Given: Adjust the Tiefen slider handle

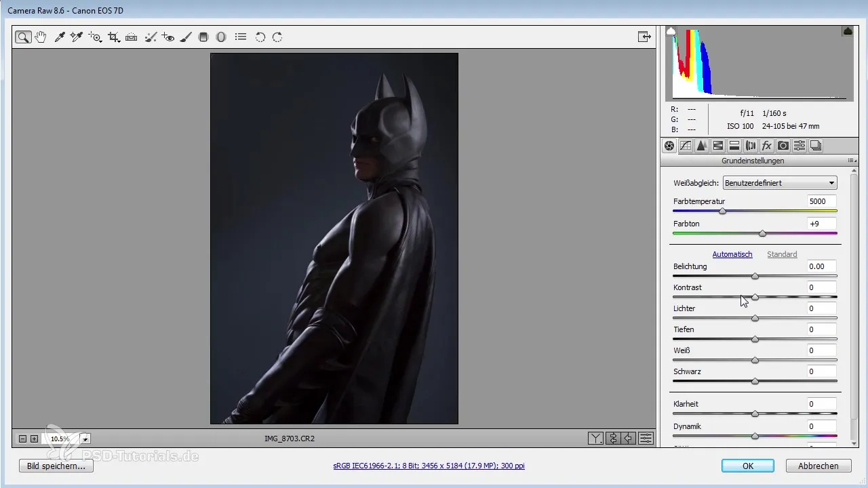Looking at the screenshot, I should (x=755, y=339).
